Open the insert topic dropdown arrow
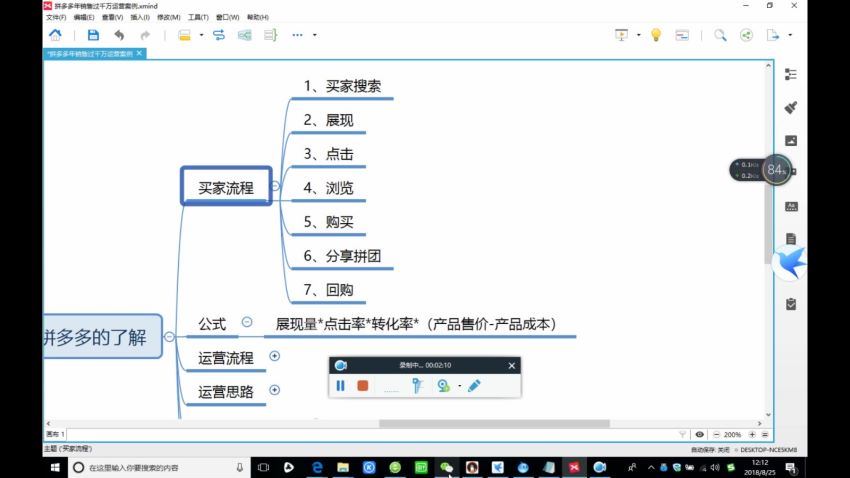The image size is (850, 478). point(201,35)
